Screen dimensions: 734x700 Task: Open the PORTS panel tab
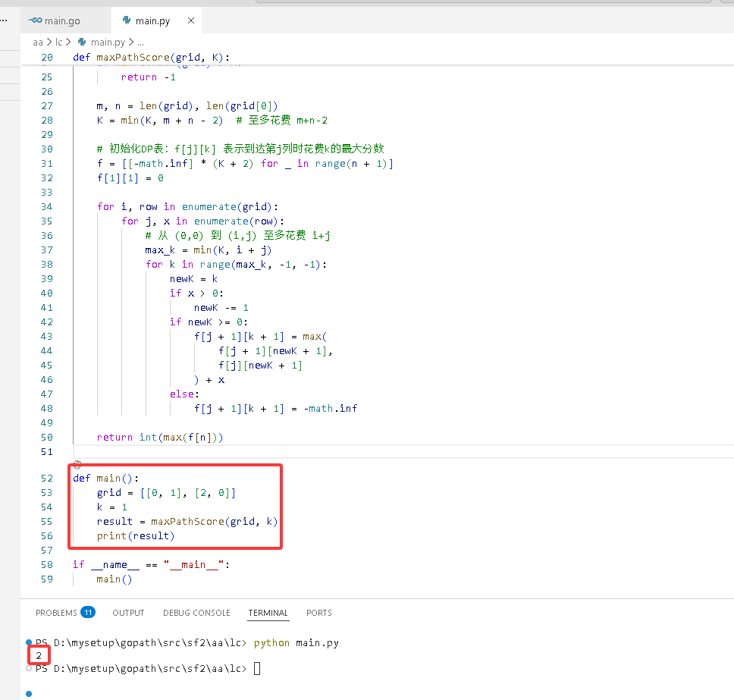tap(319, 613)
